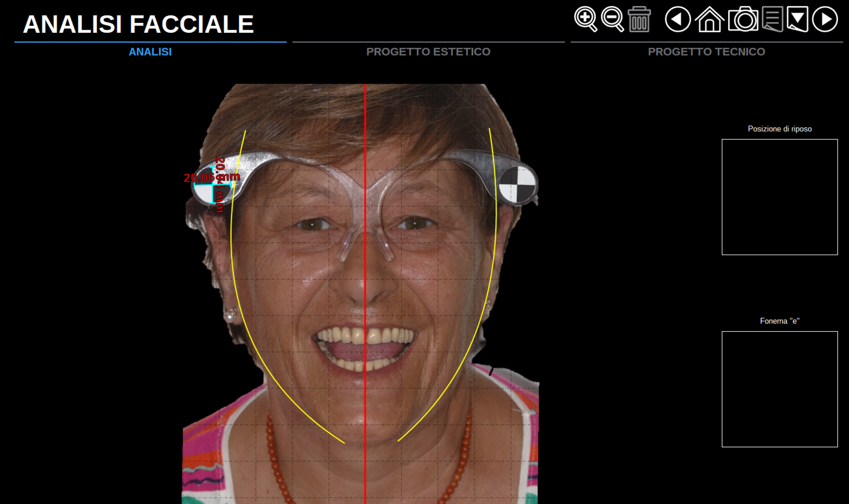Viewport: 849px width, 504px height.
Task: Go back with the left arrow circle
Action: (678, 19)
